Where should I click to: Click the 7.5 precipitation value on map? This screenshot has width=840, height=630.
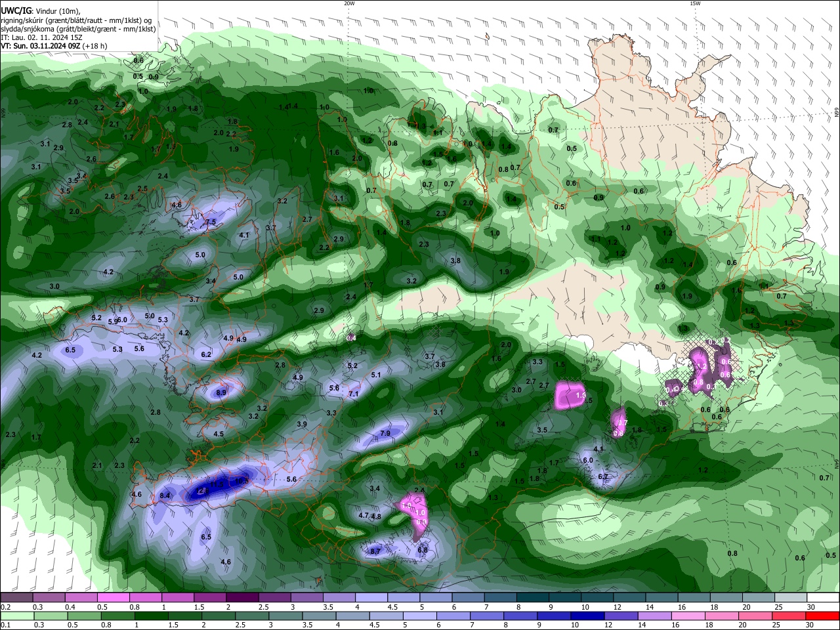tap(211, 222)
